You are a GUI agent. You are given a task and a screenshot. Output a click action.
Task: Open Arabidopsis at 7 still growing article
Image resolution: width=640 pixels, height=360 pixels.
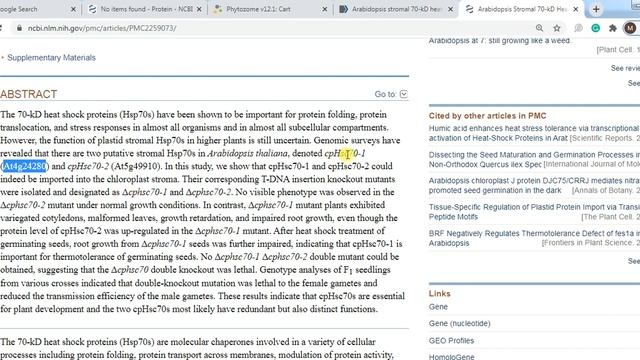tap(500, 40)
